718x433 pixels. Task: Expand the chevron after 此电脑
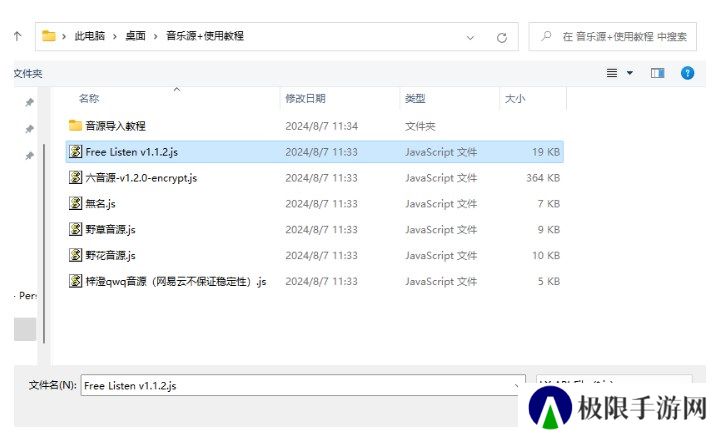[115, 36]
